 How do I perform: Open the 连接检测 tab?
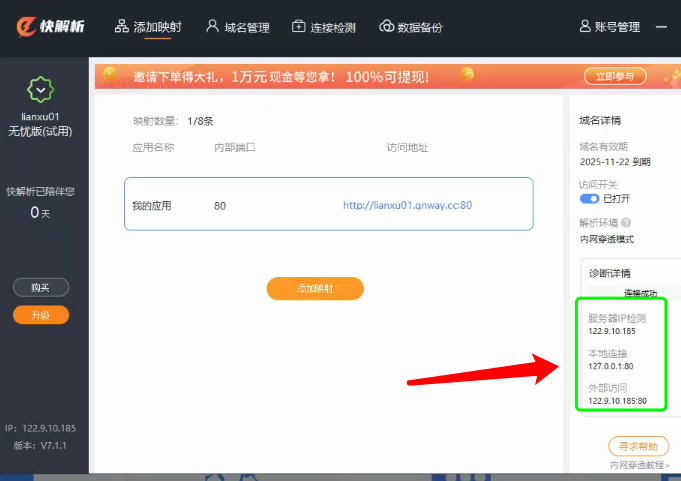pyautogui.click(x=324, y=27)
